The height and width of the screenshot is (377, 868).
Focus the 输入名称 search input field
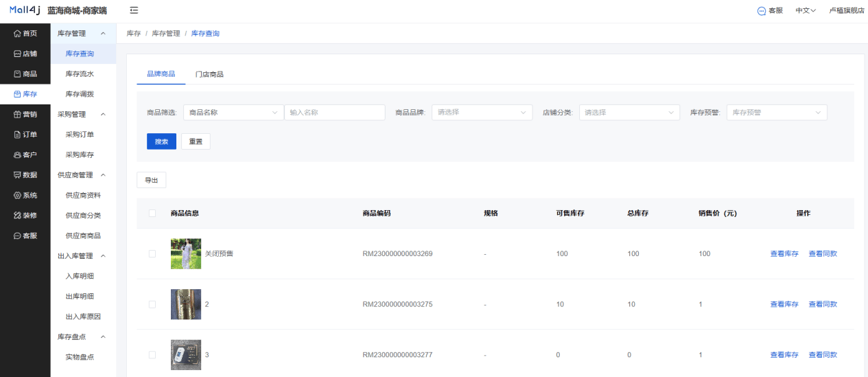coord(335,113)
